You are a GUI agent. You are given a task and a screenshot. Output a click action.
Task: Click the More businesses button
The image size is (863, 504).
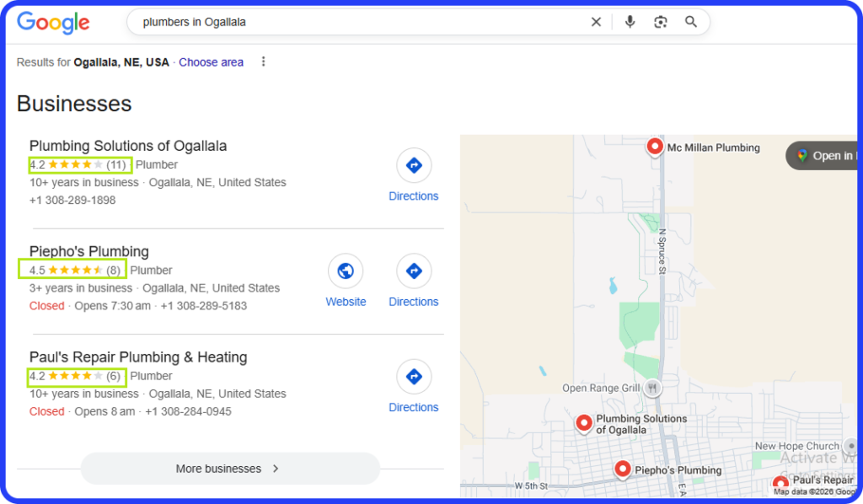[230, 469]
